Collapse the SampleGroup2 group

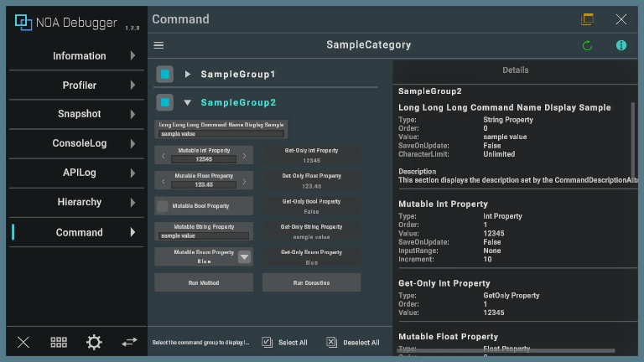click(188, 102)
